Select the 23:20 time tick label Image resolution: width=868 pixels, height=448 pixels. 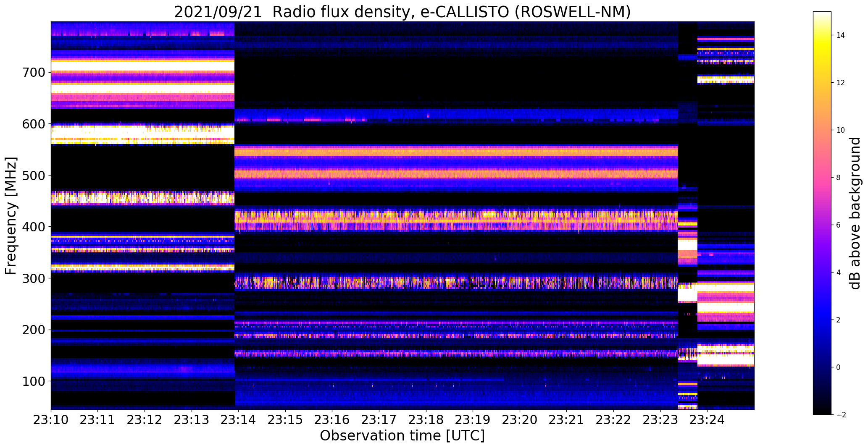(520, 420)
